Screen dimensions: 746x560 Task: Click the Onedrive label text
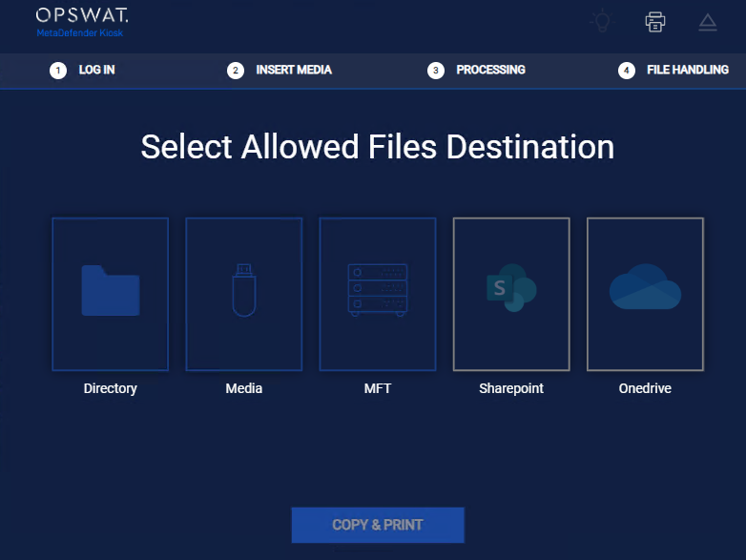pyautogui.click(x=645, y=388)
